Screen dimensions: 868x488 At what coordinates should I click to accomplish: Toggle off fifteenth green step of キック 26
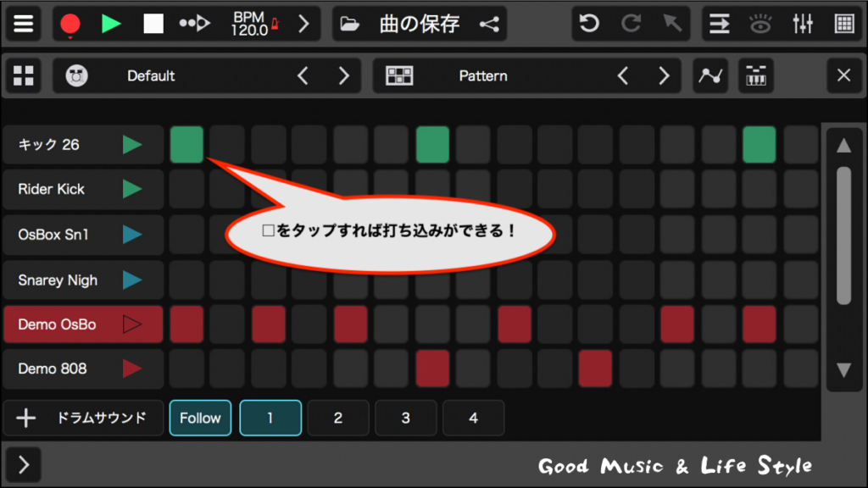pyautogui.click(x=759, y=145)
